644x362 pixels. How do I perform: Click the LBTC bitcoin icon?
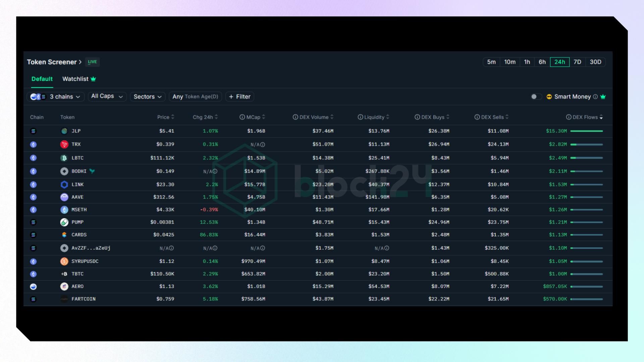pos(64,158)
